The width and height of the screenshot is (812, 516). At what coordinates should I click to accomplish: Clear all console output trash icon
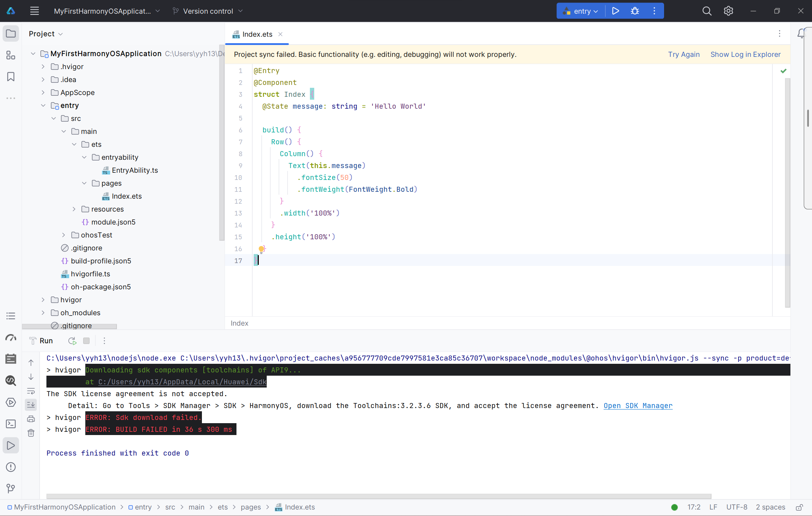coord(31,433)
